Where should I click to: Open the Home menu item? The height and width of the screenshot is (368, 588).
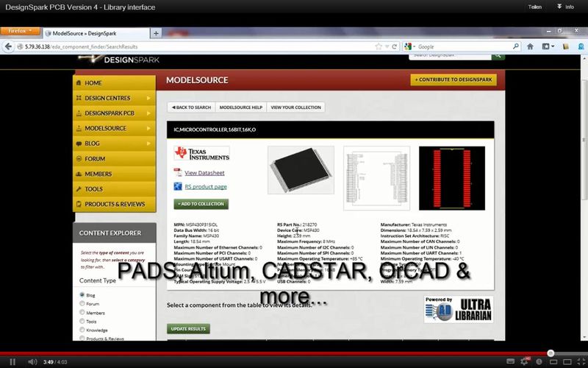[x=114, y=83]
